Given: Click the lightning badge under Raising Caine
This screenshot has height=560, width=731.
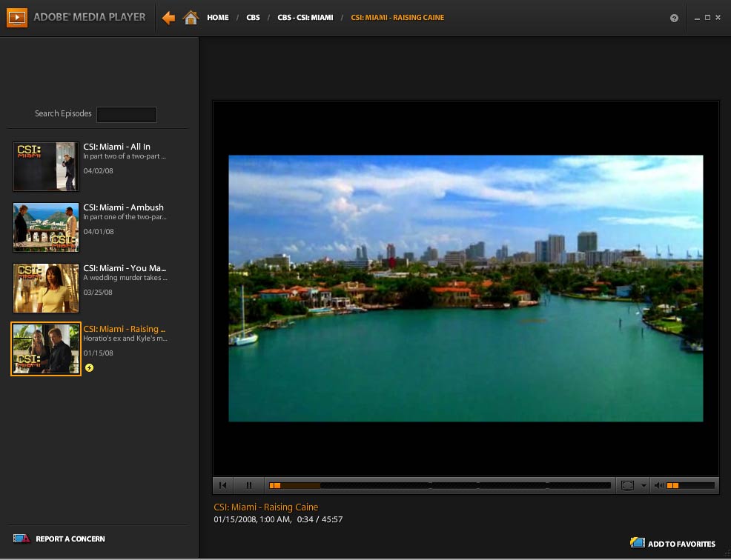Looking at the screenshot, I should tap(89, 367).
